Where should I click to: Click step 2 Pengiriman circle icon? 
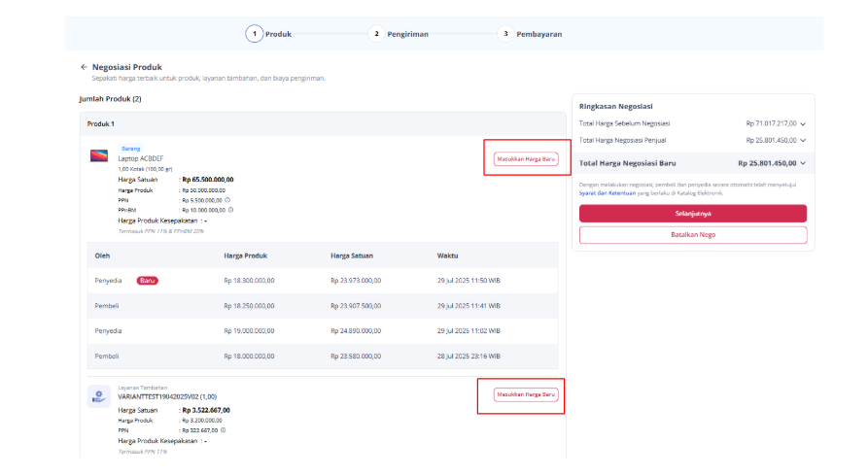point(376,34)
